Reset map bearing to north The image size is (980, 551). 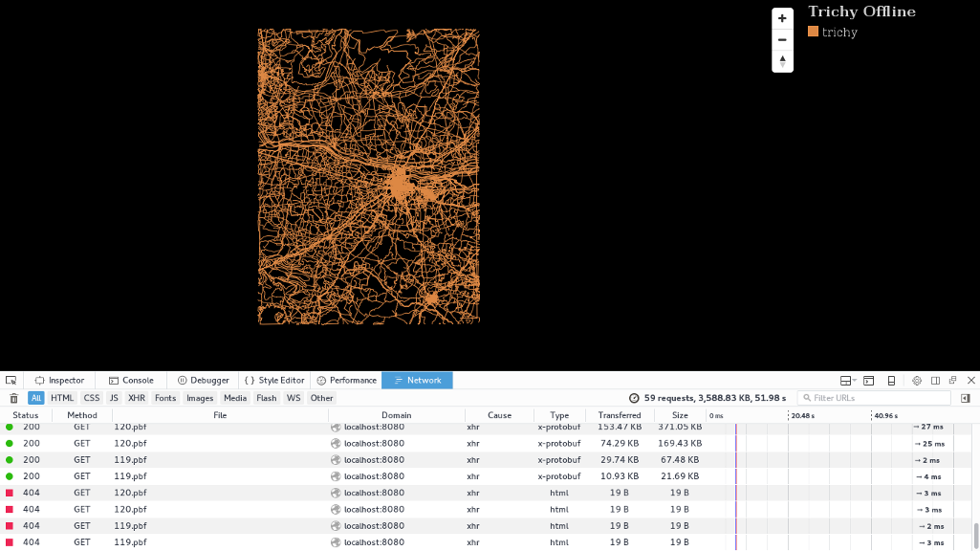[x=782, y=61]
